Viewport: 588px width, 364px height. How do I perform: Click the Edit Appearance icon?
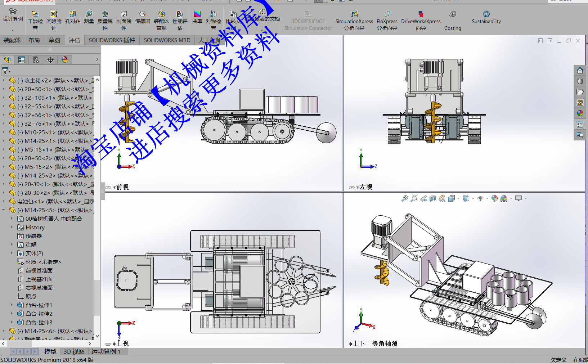tap(494, 198)
